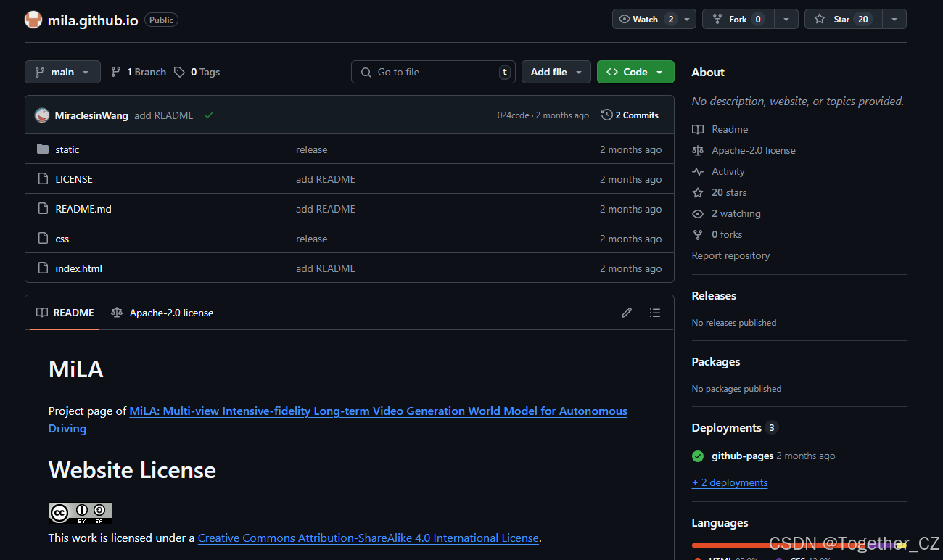Viewport: 943px width, 560px height.
Task: Expand the Star button options arrow
Action: point(894,19)
